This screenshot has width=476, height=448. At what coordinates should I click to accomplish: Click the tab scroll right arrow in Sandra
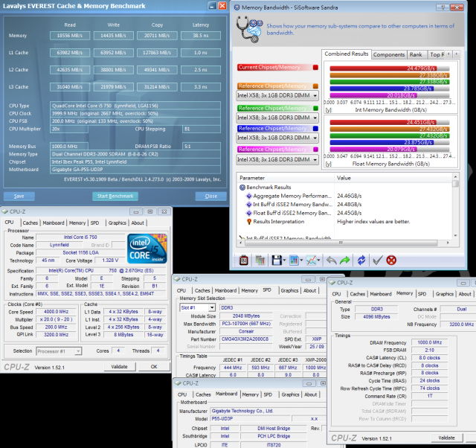coord(456,54)
